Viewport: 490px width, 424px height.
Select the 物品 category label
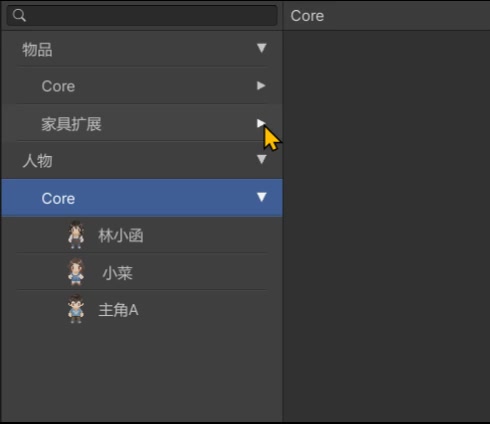coord(37,50)
